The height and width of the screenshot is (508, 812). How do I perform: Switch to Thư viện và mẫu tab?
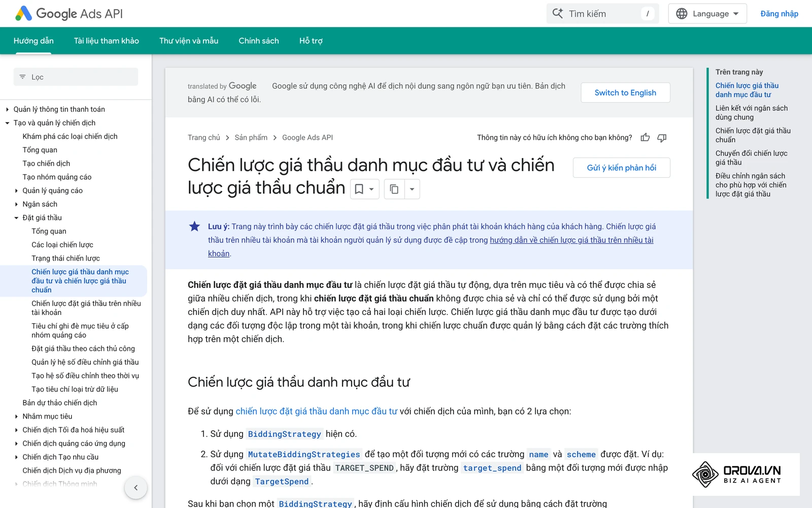(x=189, y=41)
